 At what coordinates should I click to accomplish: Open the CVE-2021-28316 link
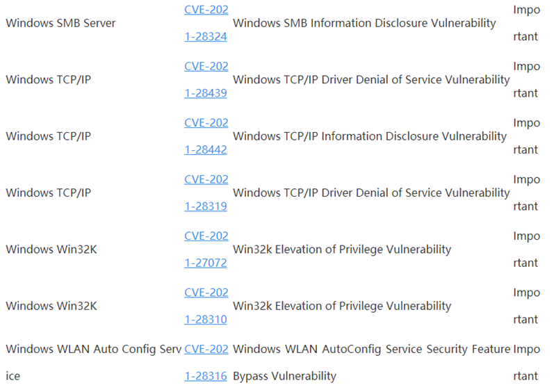(x=206, y=350)
